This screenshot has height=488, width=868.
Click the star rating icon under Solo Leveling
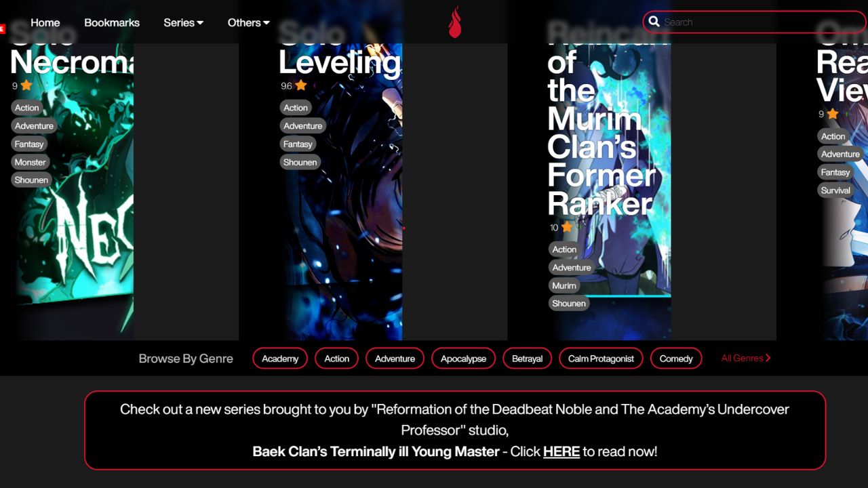pos(301,85)
